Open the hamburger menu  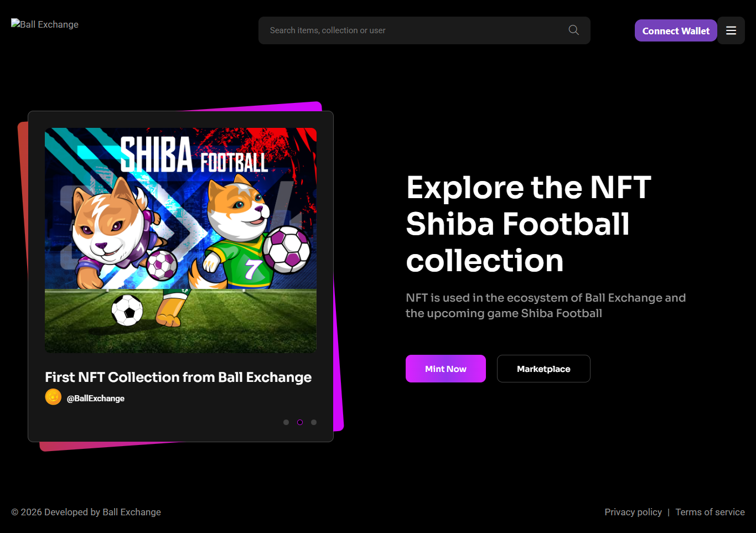tap(731, 31)
